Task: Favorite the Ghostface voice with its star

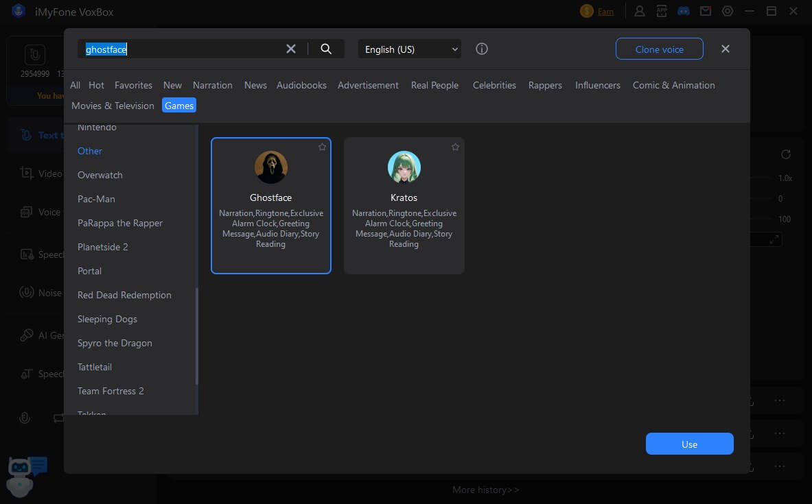Action: tap(322, 147)
